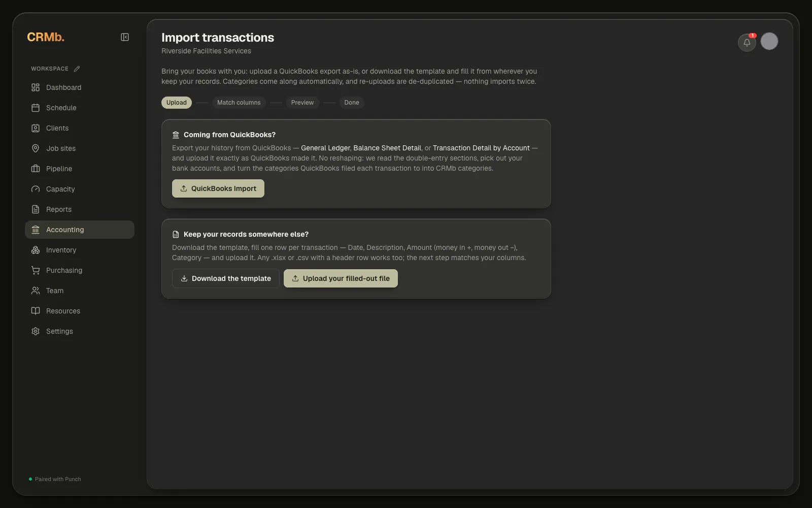
Task: Click the CRMb. logo
Action: [x=46, y=37]
